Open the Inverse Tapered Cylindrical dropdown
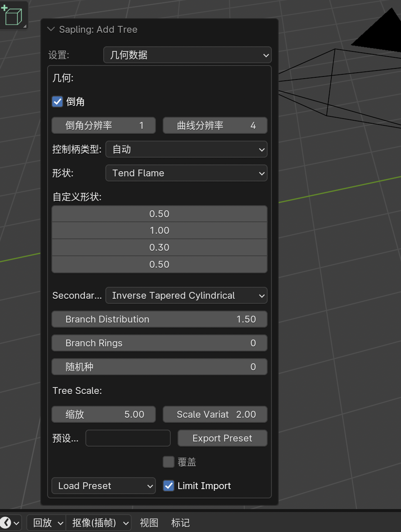The height and width of the screenshot is (532, 401). coord(186,295)
